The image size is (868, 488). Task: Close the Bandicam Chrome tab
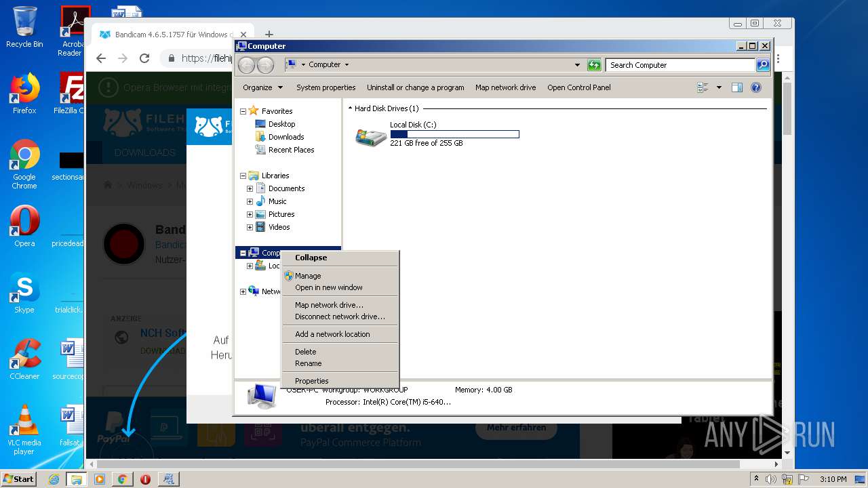coord(243,35)
